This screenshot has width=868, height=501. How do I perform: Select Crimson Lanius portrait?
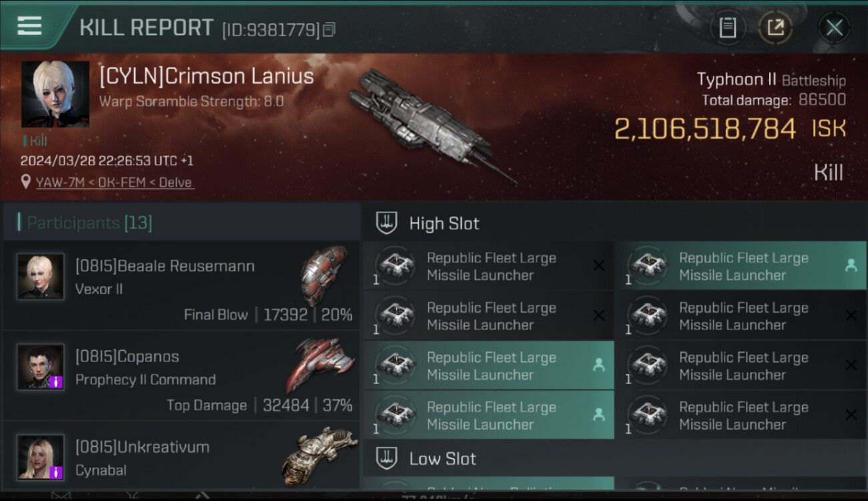[x=55, y=94]
